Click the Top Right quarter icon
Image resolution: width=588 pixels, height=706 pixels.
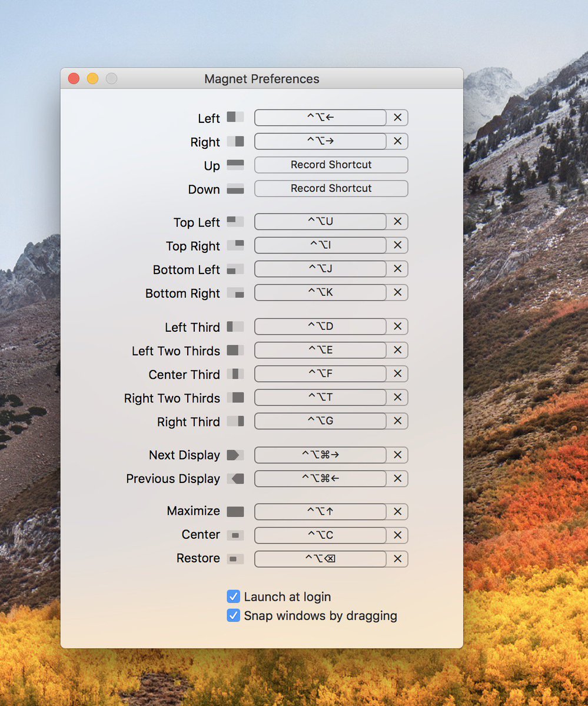click(x=235, y=245)
